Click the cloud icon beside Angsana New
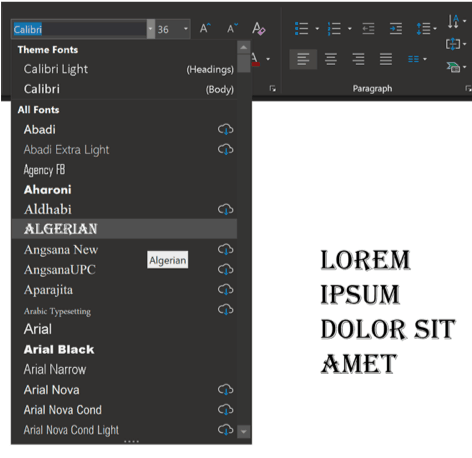 click(x=226, y=249)
